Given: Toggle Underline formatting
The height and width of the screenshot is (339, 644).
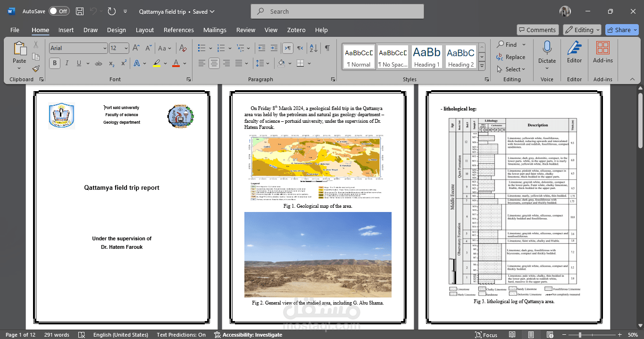Looking at the screenshot, I should (78, 63).
